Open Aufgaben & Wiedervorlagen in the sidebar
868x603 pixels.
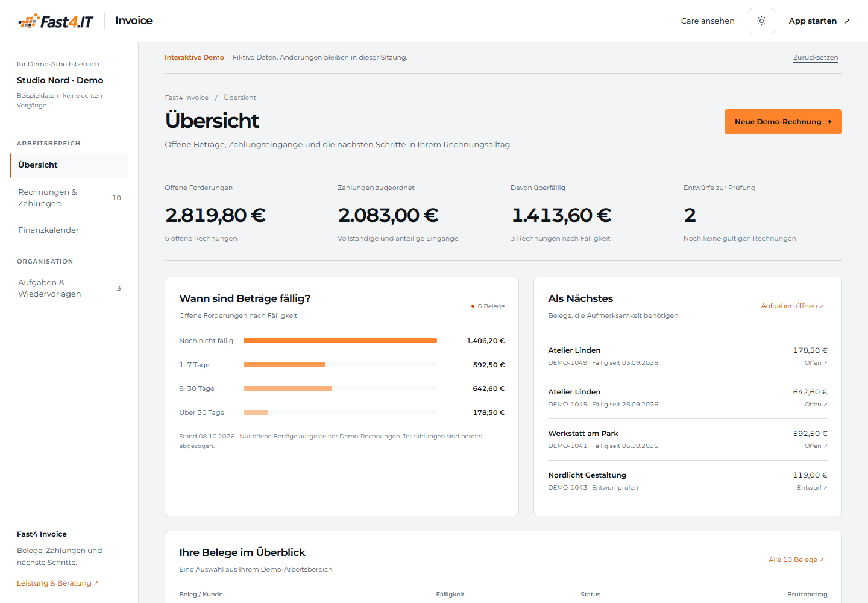[69, 288]
